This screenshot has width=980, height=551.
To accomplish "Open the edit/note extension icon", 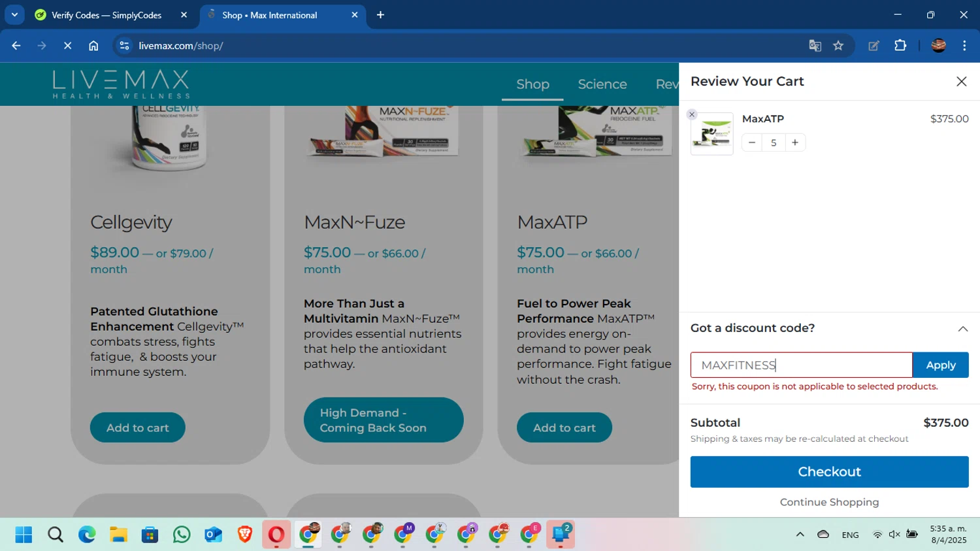I will coord(874,46).
